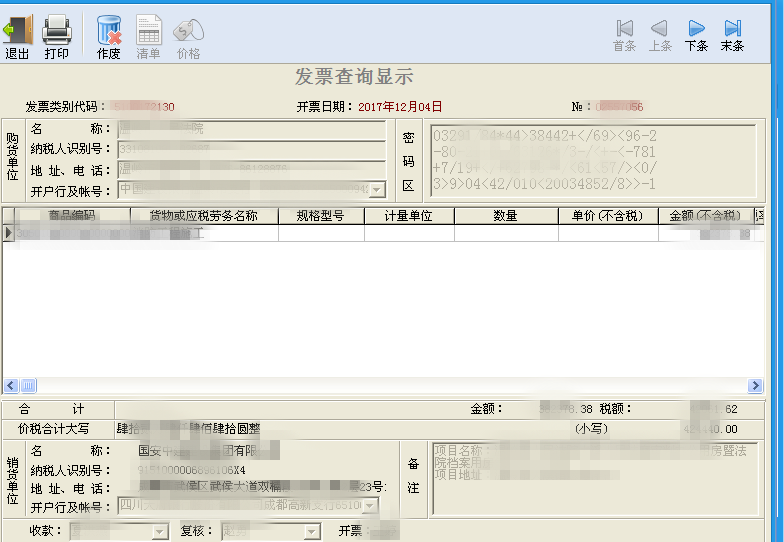Select the first row indicator arrow
Image resolution: width=784 pixels, height=542 pixels.
point(8,233)
